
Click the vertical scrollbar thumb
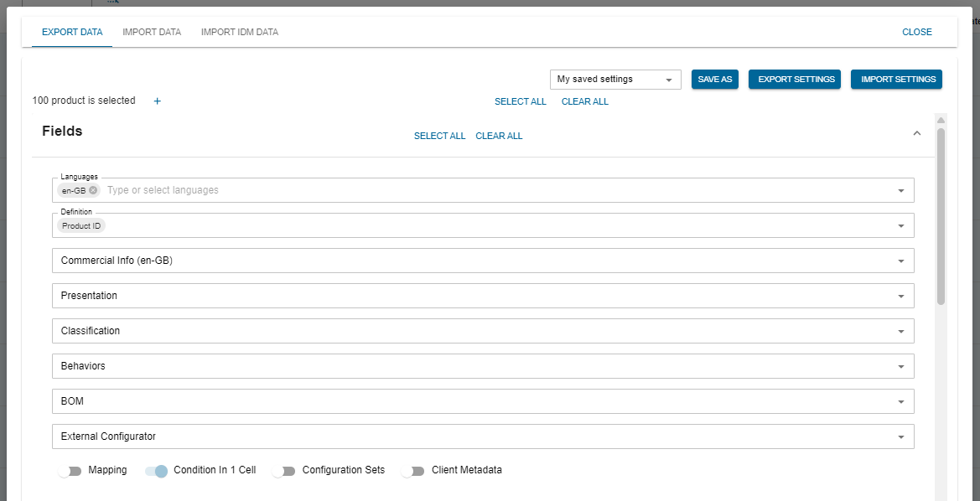pyautogui.click(x=941, y=216)
